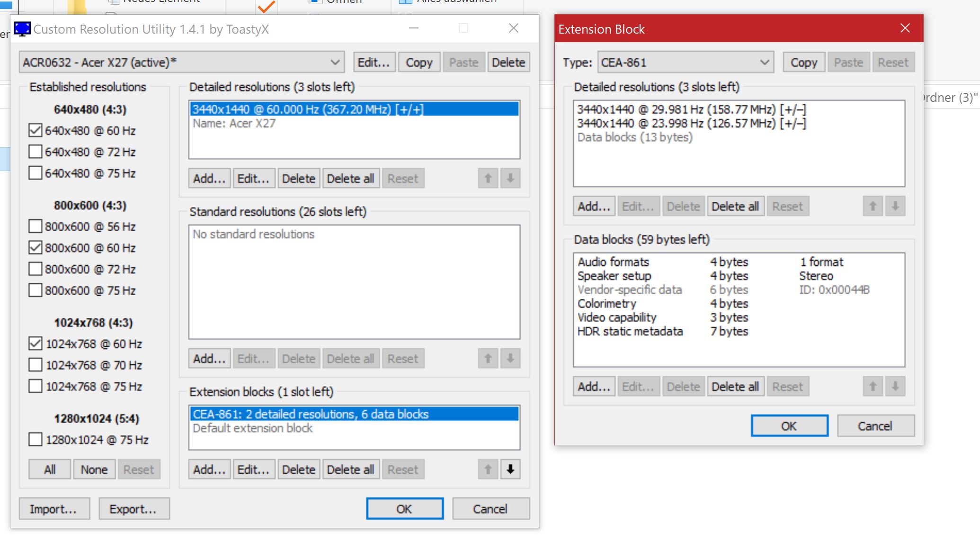Tick the 1280x1024 @ 75 Hz checkbox
Screen dimensions: 980x542
36,440
